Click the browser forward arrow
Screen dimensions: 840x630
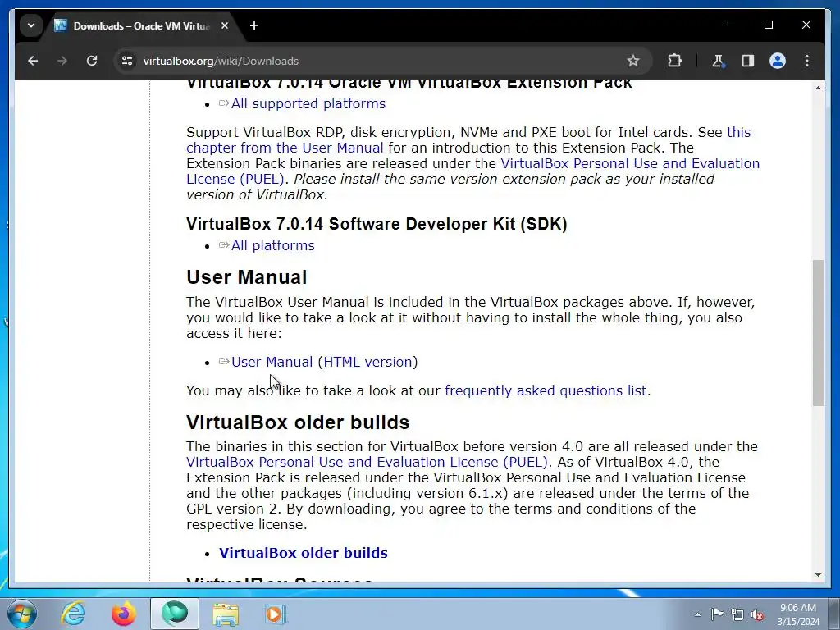tap(62, 61)
